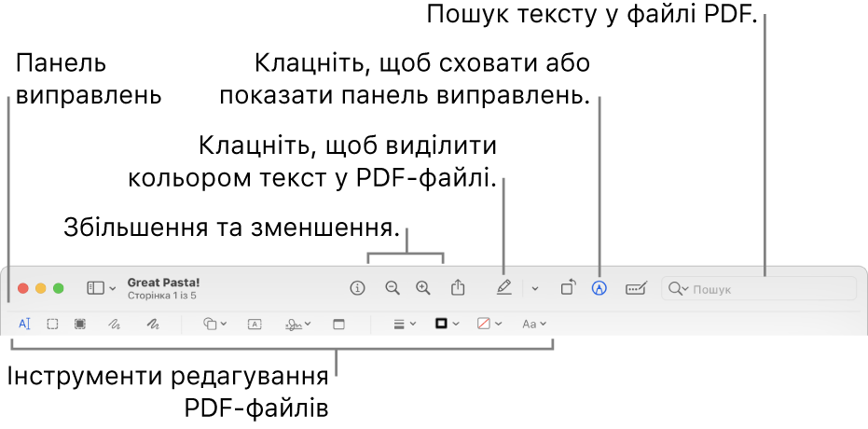Click the Сторінка 1 із 5 subtitle
The image size is (868, 429).
[161, 296]
